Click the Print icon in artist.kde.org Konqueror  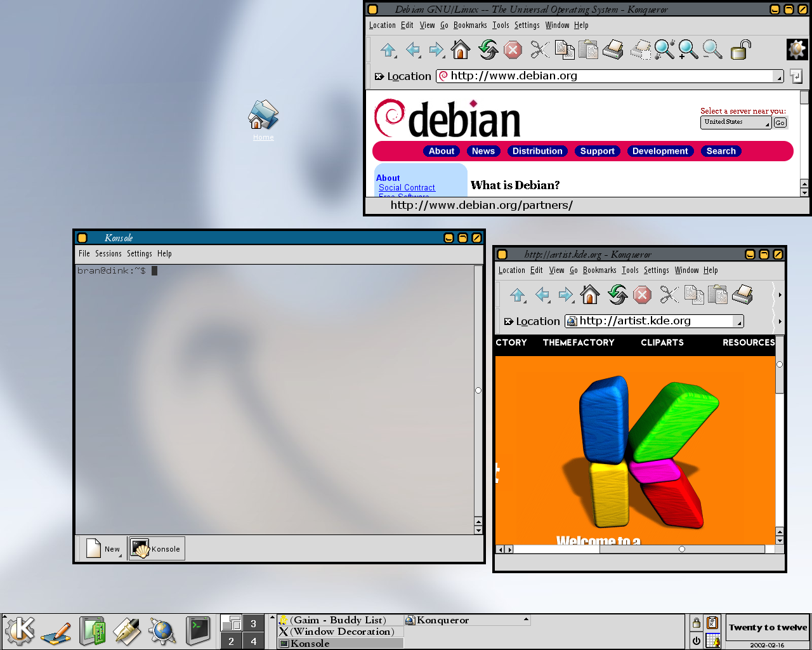coord(742,295)
